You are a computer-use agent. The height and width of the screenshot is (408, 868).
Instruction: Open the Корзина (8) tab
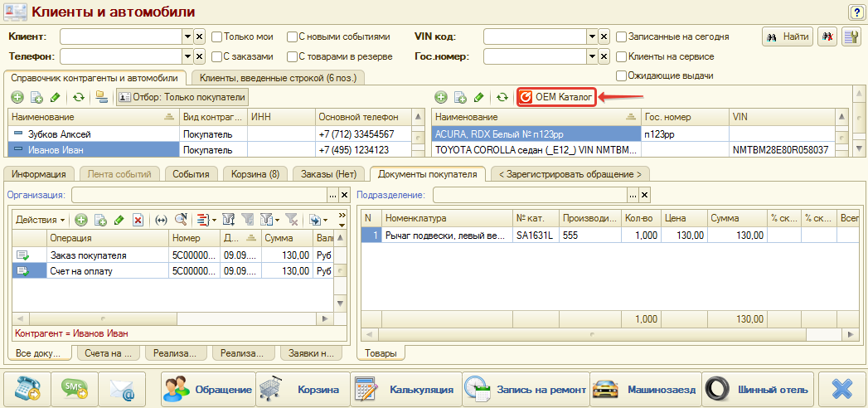click(255, 174)
